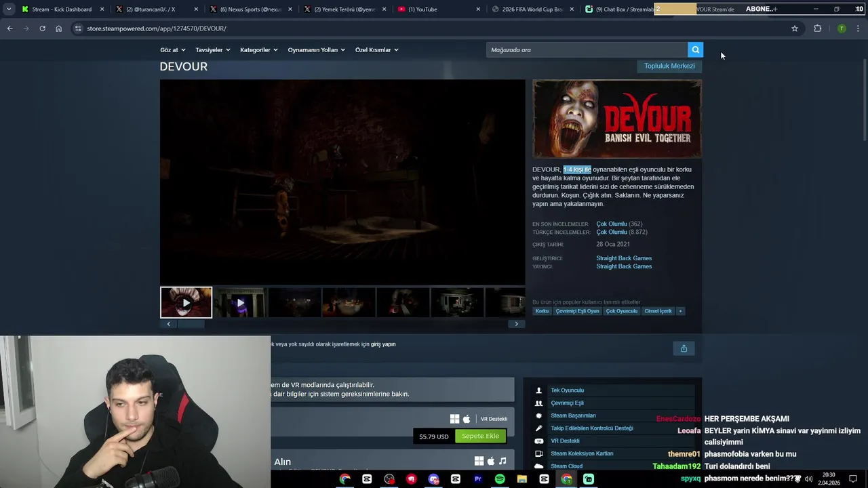This screenshot has height=488, width=868.
Task: Select the second trailer thumbnail
Action: [240, 302]
